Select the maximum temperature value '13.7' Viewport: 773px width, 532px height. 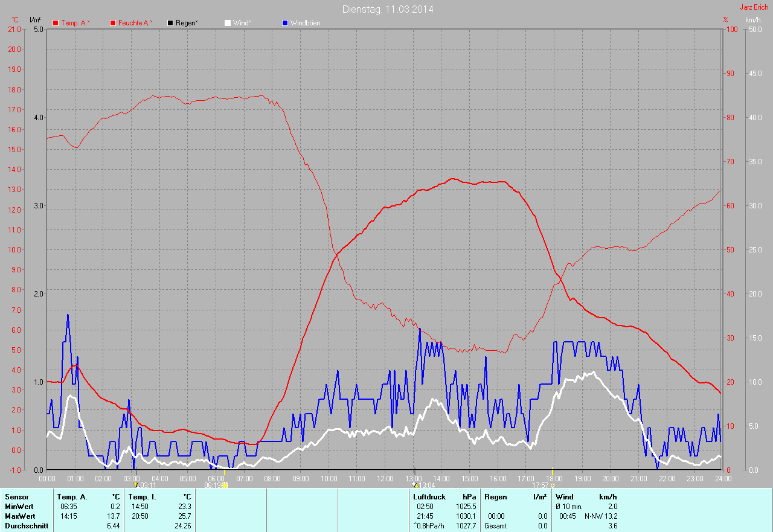113,516
